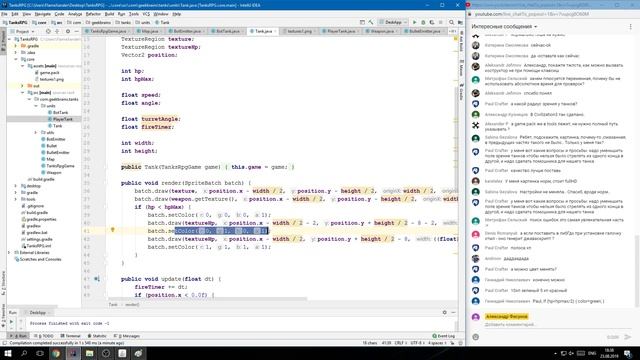This screenshot has width=640, height=360.
Task: Click the YouTube chat vertical scrollbar
Action: pyautogui.click(x=637, y=271)
